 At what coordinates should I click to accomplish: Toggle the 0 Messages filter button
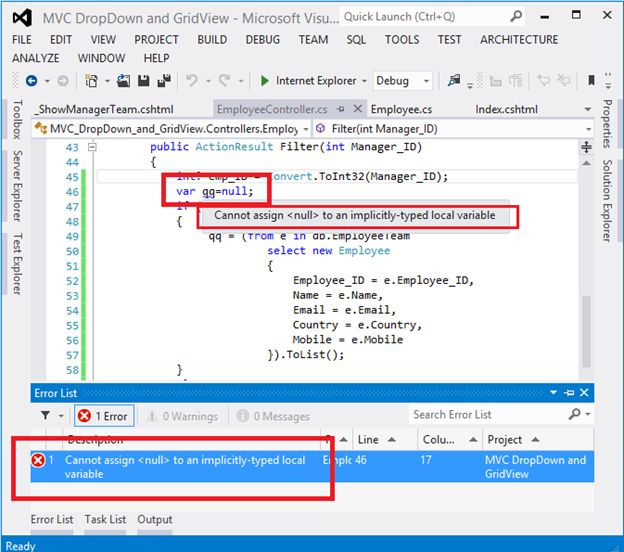(x=273, y=416)
